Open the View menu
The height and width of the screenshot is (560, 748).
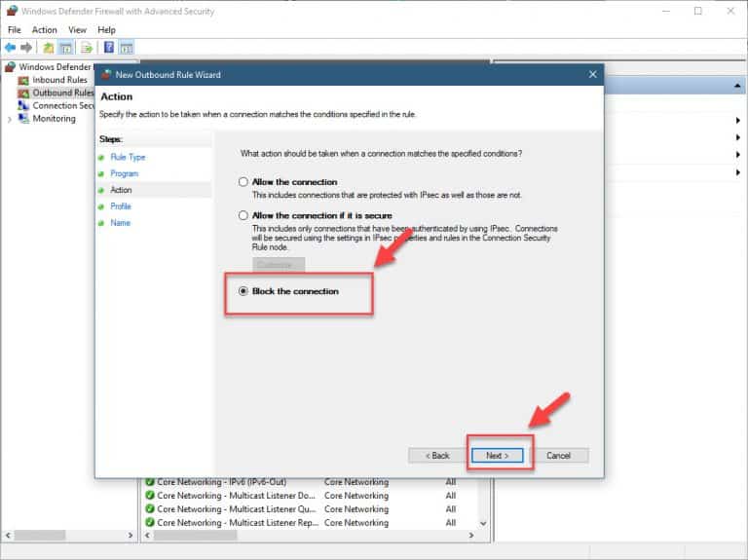[77, 30]
